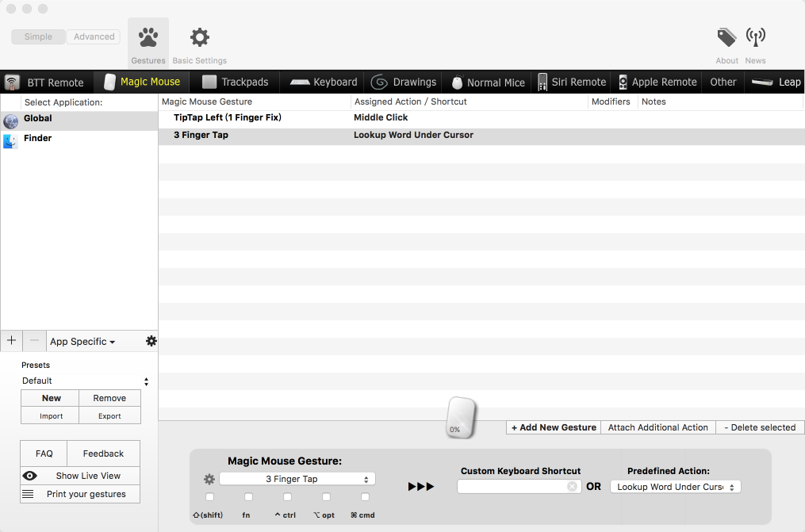Click gear icon next to gesture dropdown

[x=209, y=479]
